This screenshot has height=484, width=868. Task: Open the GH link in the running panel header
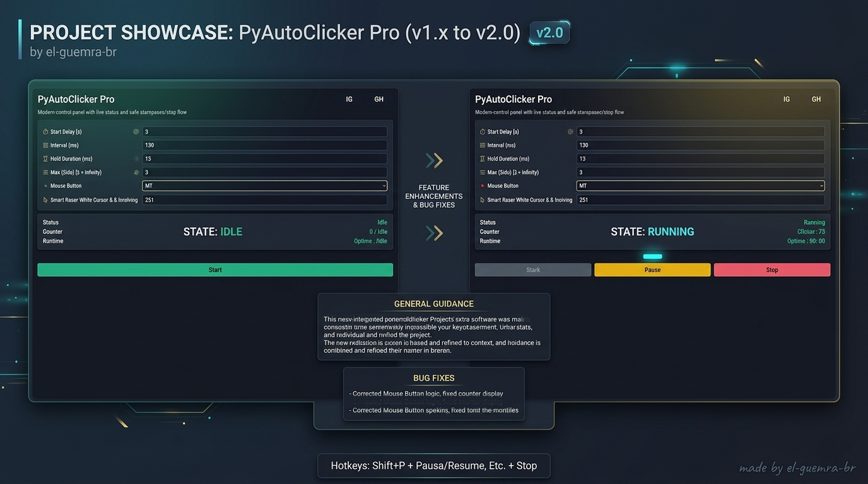tap(816, 100)
